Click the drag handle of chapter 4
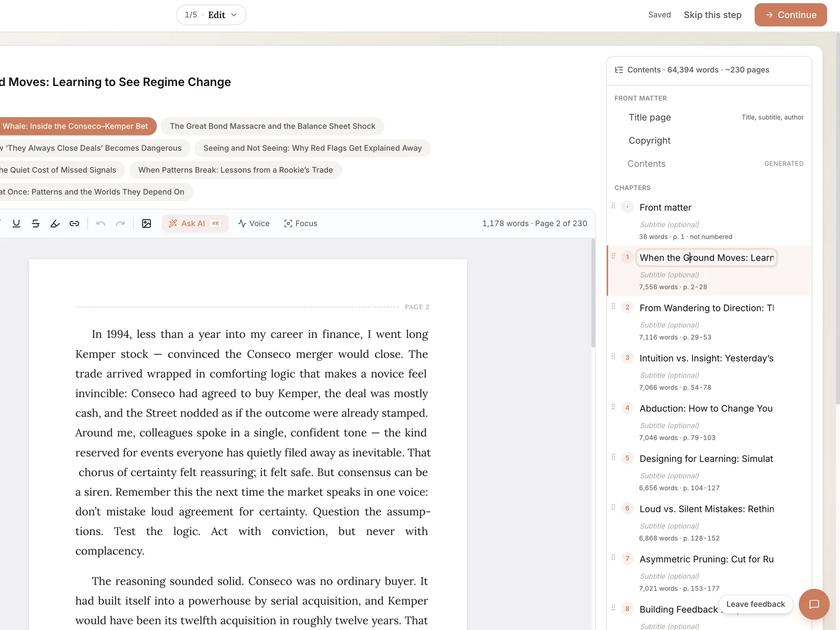 613,407
